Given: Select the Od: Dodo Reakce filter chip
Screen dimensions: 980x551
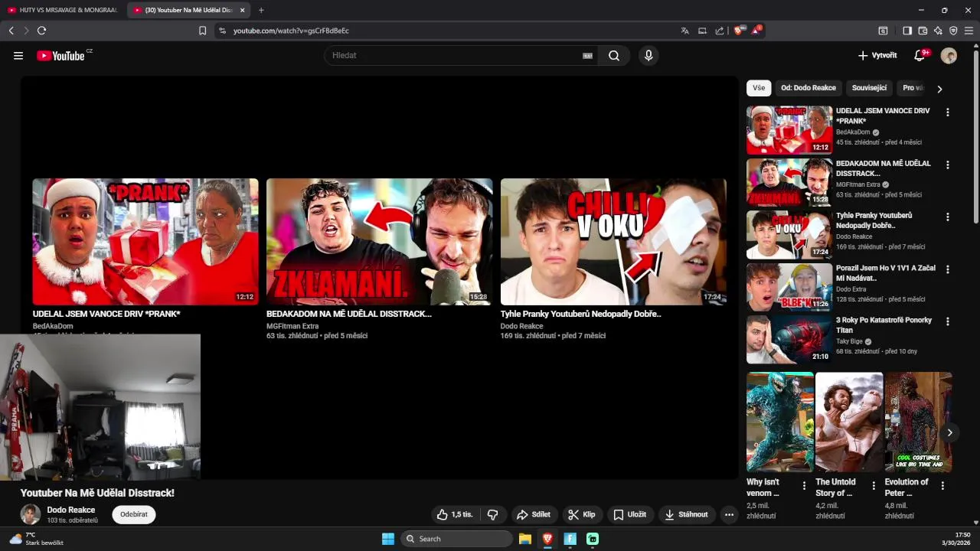Looking at the screenshot, I should click(808, 88).
